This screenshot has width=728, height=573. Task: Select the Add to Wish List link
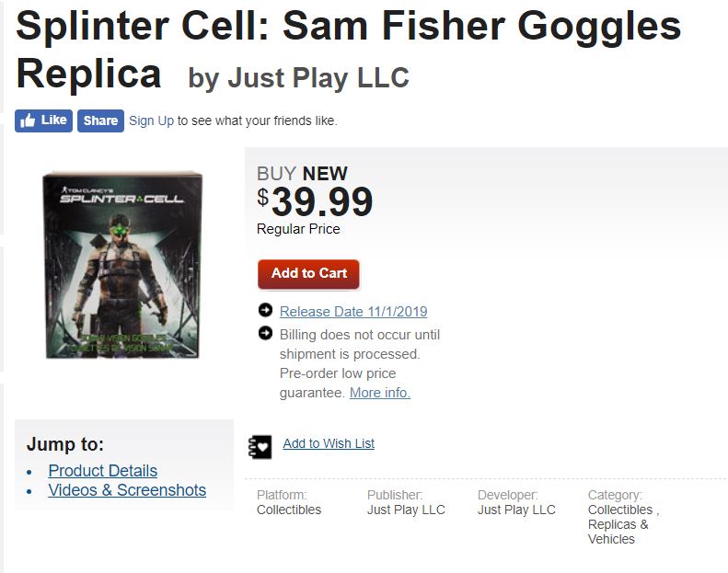pos(329,443)
